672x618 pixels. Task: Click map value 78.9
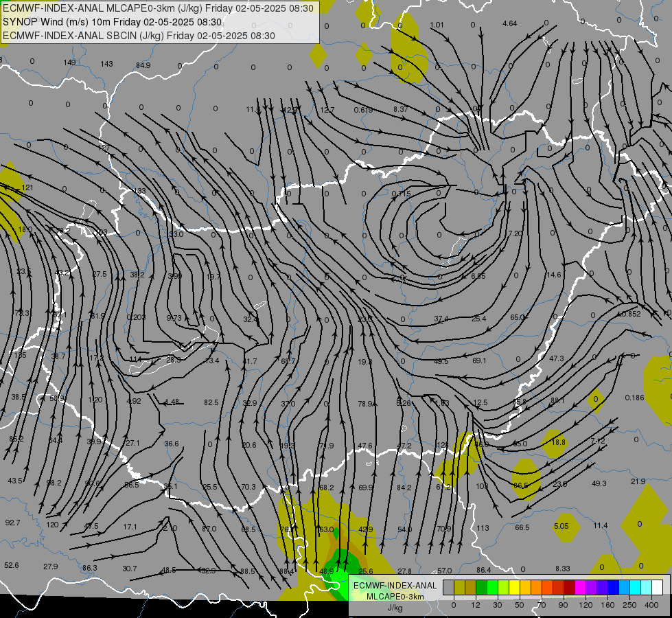point(365,404)
